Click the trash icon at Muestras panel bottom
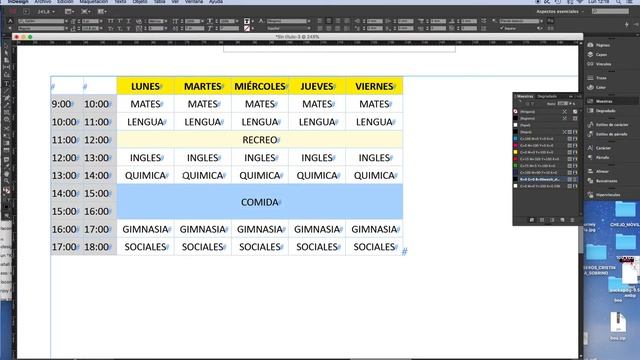 click(572, 220)
